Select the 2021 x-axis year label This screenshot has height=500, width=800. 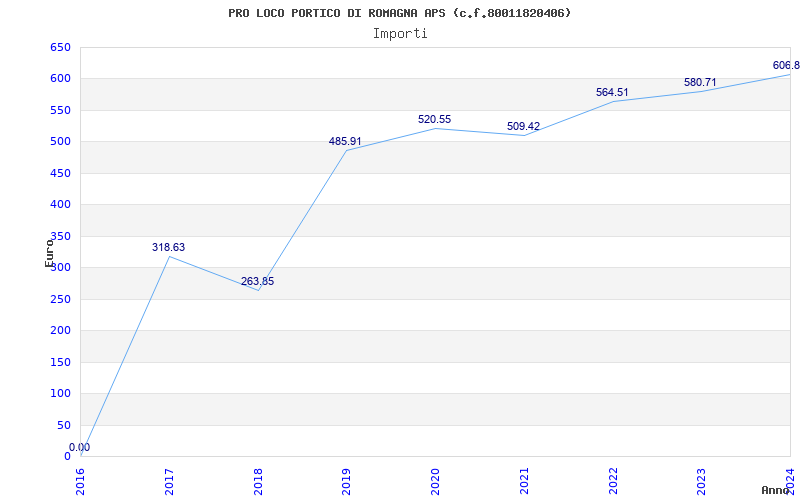[x=525, y=481]
